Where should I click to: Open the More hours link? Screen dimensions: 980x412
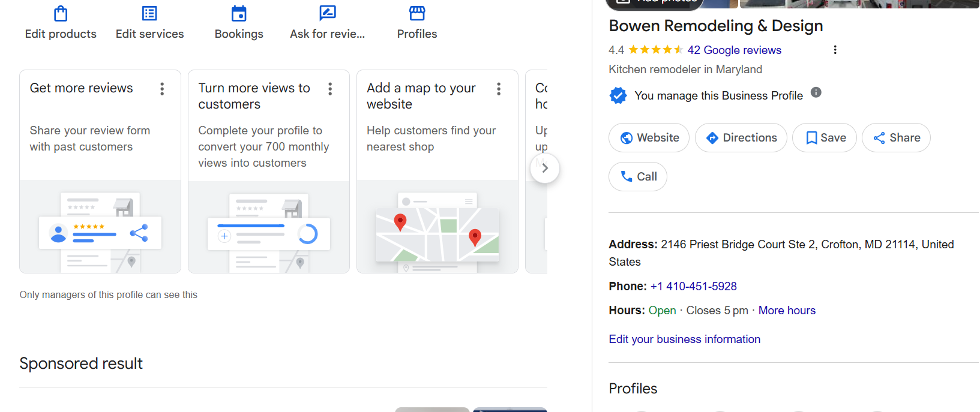(787, 311)
